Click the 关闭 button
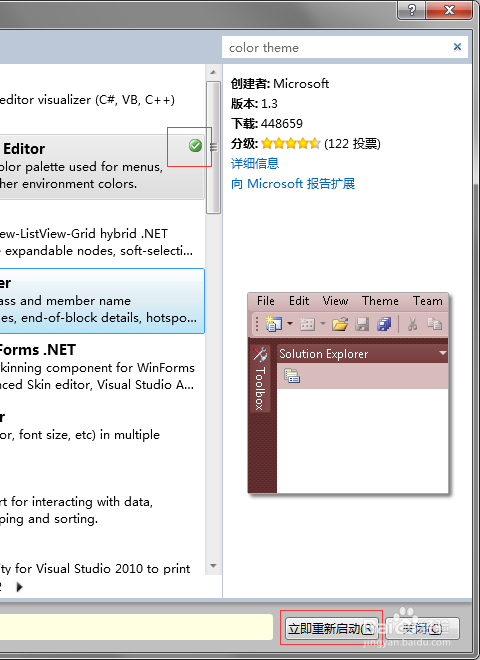Image resolution: width=480 pixels, height=660 pixels. click(422, 628)
